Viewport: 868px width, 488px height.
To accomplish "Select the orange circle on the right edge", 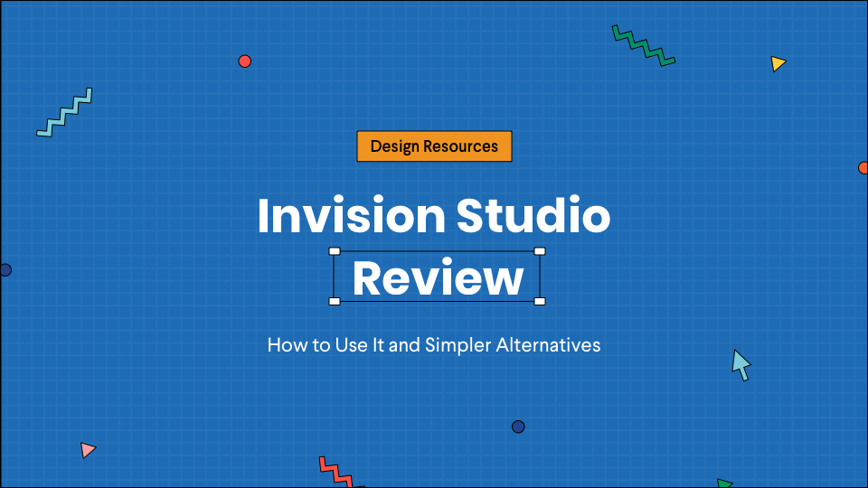I will coord(863,168).
